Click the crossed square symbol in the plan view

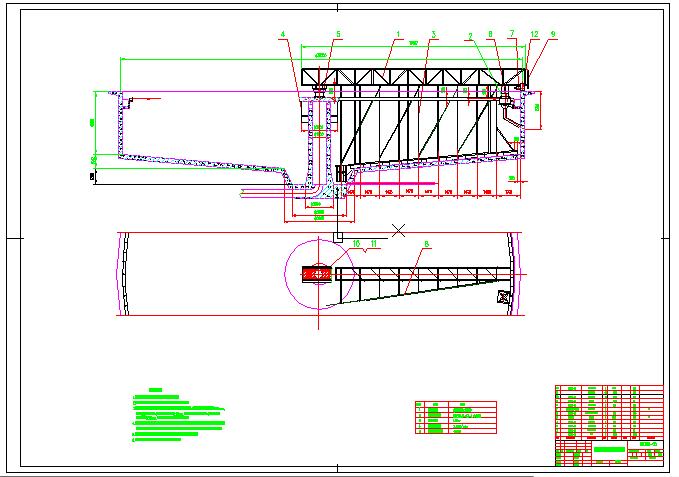(503, 297)
